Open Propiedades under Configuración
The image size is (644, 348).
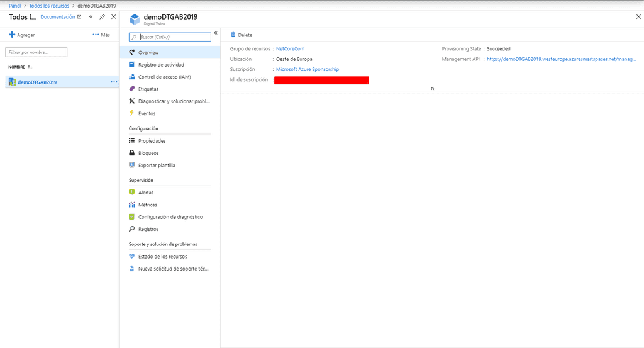tap(152, 141)
